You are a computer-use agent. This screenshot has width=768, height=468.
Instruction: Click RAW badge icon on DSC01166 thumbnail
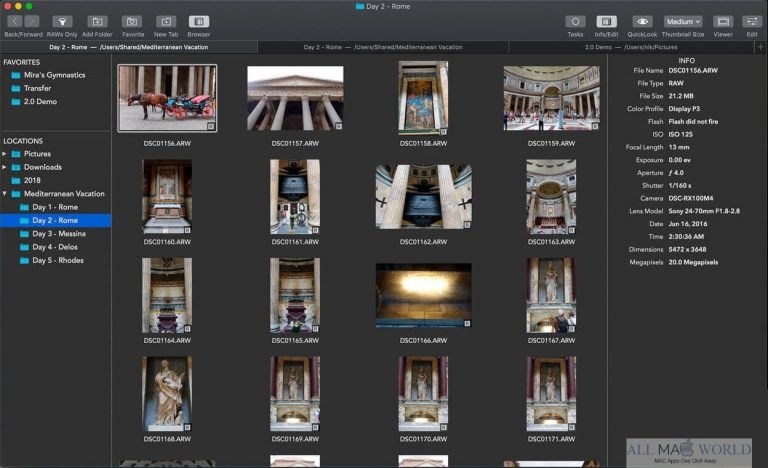(467, 323)
